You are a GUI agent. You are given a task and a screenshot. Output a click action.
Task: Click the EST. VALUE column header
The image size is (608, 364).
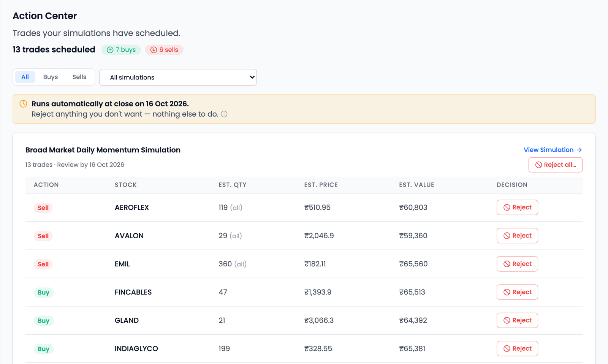coord(416,185)
